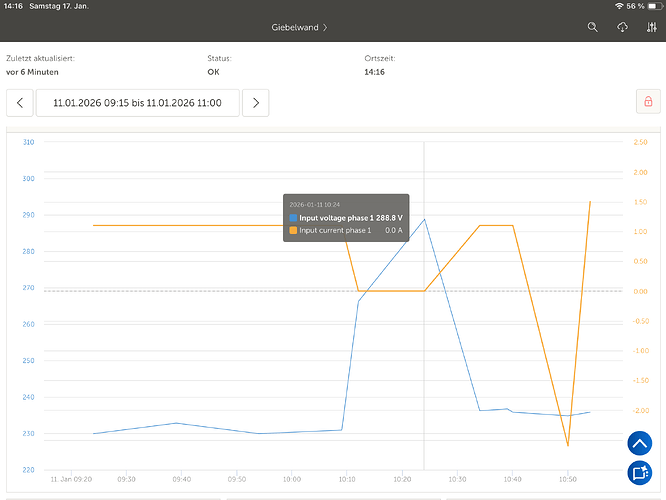Tap the battery icon in status bar

pos(649,7)
